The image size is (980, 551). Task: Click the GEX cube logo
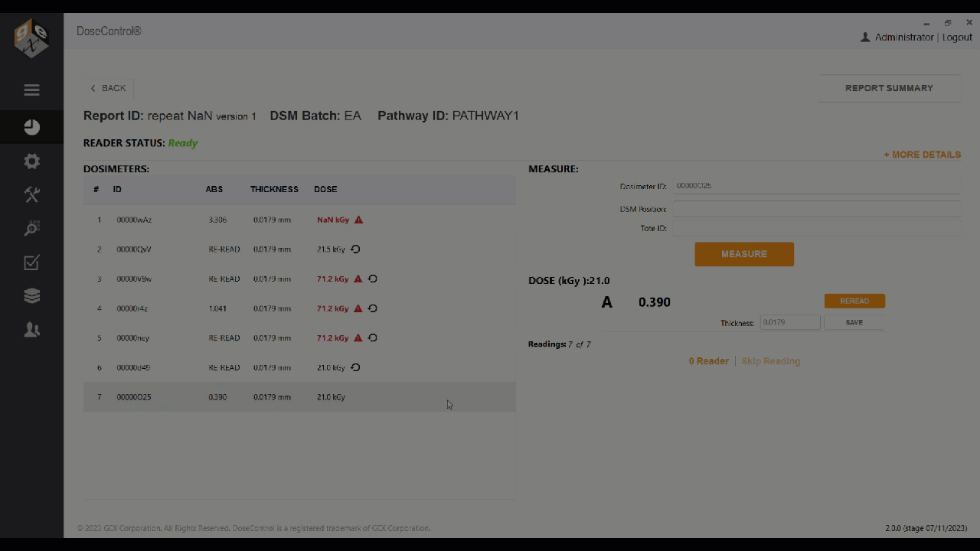pyautogui.click(x=31, y=38)
